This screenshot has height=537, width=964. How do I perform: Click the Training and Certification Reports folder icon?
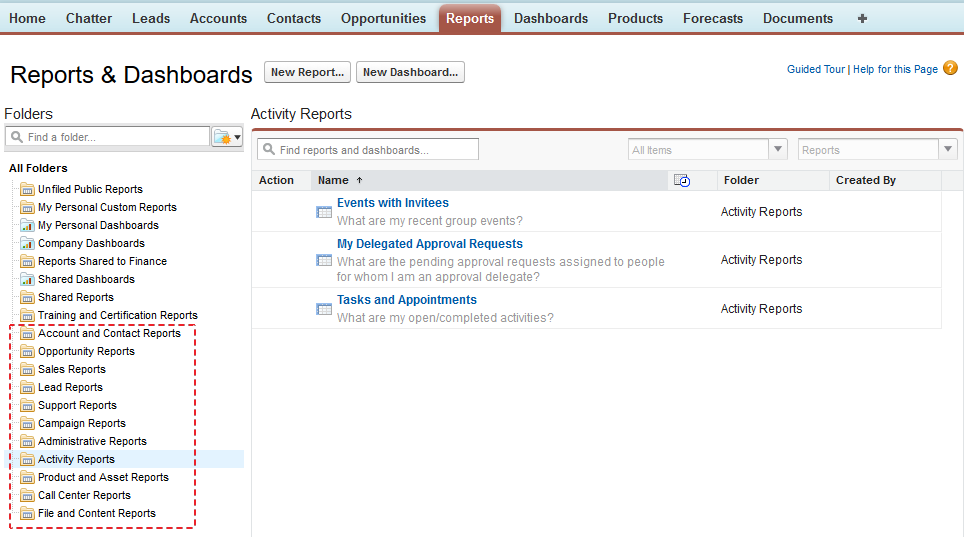(27, 315)
